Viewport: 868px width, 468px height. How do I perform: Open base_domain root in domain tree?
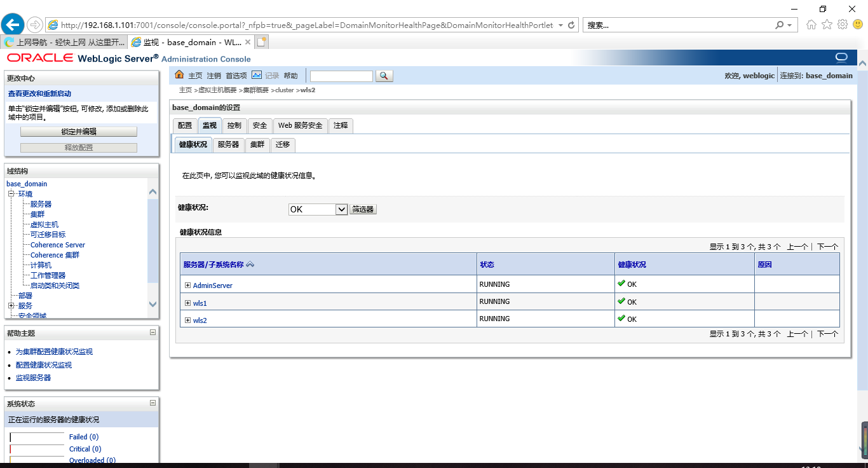coord(27,184)
